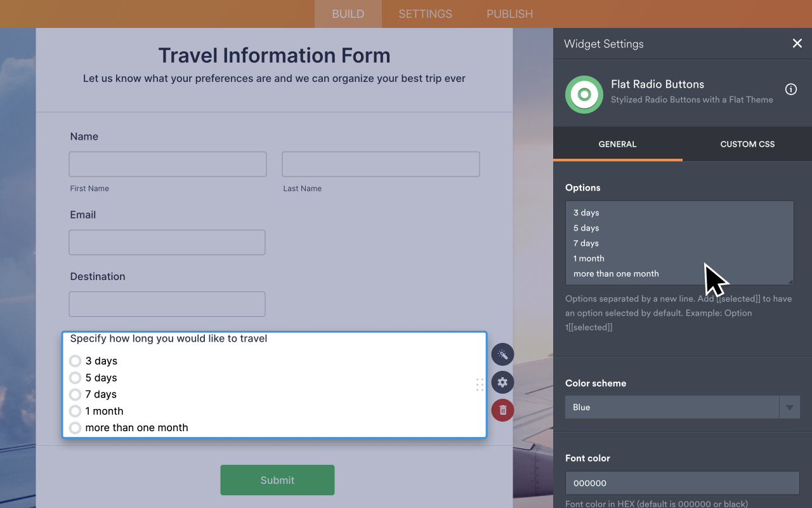Viewport: 812px width, 508px height.
Task: Click the info icon in Widget Settings
Action: (x=790, y=90)
